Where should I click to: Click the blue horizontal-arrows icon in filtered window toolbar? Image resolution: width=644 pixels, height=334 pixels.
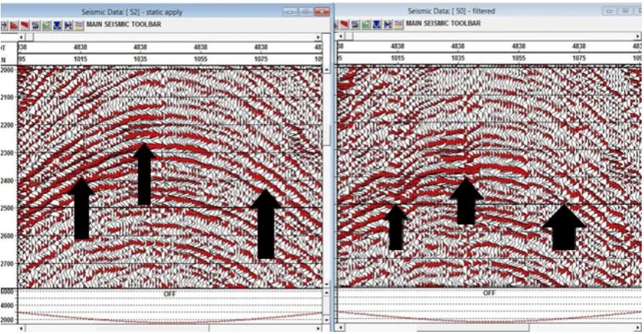coord(387,25)
